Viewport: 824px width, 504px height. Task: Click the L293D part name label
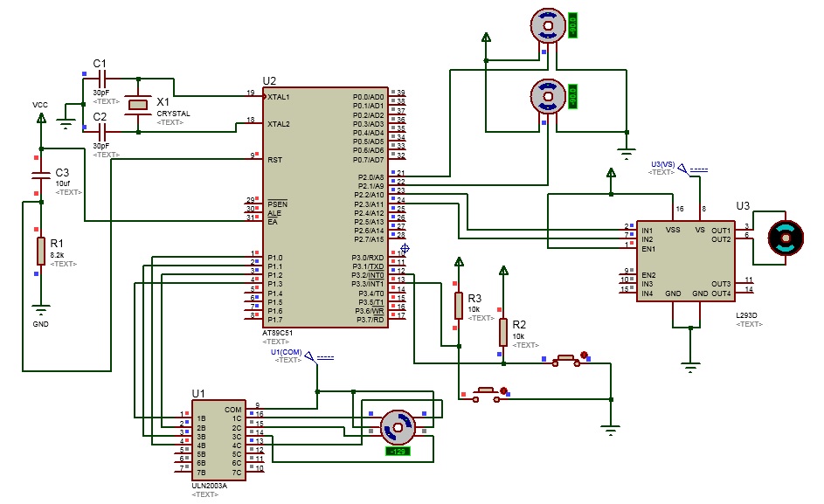[746, 315]
